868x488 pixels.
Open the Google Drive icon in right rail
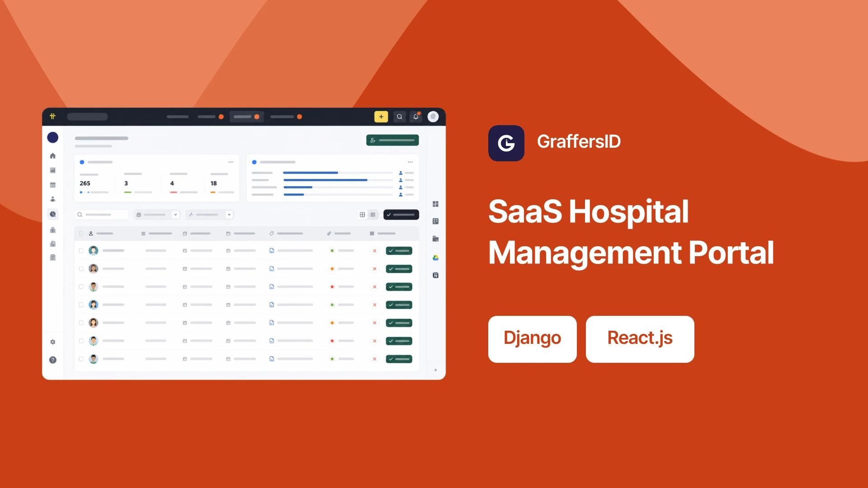point(436,258)
